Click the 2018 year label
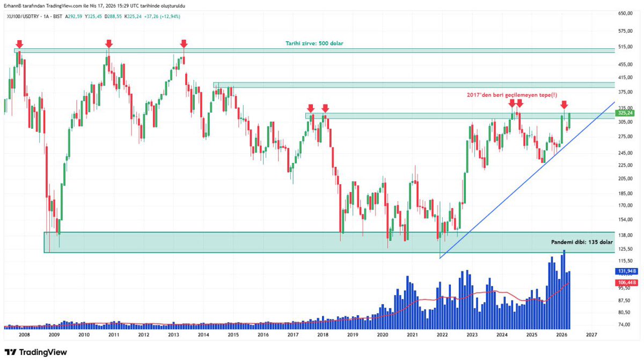Image resolution: width=644 pixels, height=364 pixels. pyautogui.click(x=323, y=335)
